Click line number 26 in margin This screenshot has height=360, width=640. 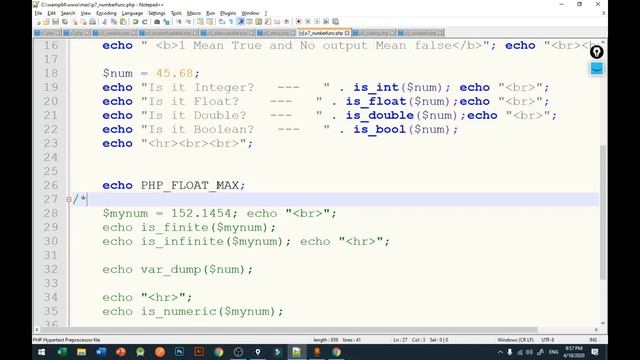click(x=51, y=185)
